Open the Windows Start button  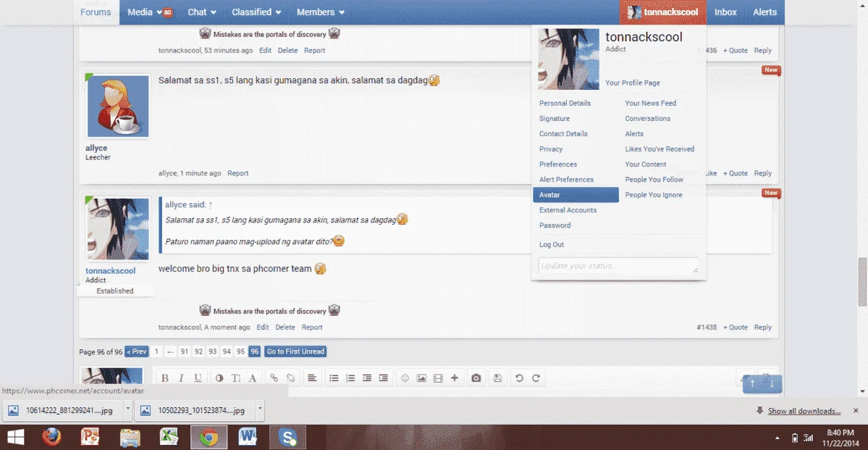click(x=15, y=438)
